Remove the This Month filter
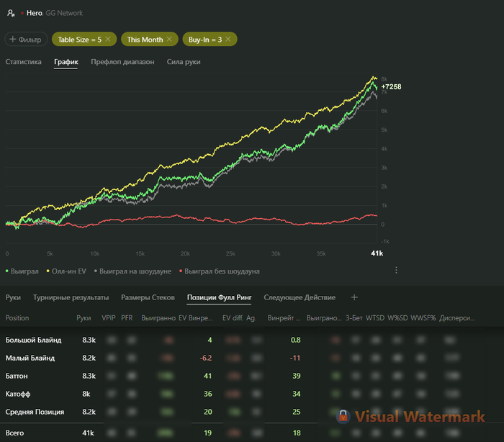Screen dimensions: 504x442 tap(169, 39)
